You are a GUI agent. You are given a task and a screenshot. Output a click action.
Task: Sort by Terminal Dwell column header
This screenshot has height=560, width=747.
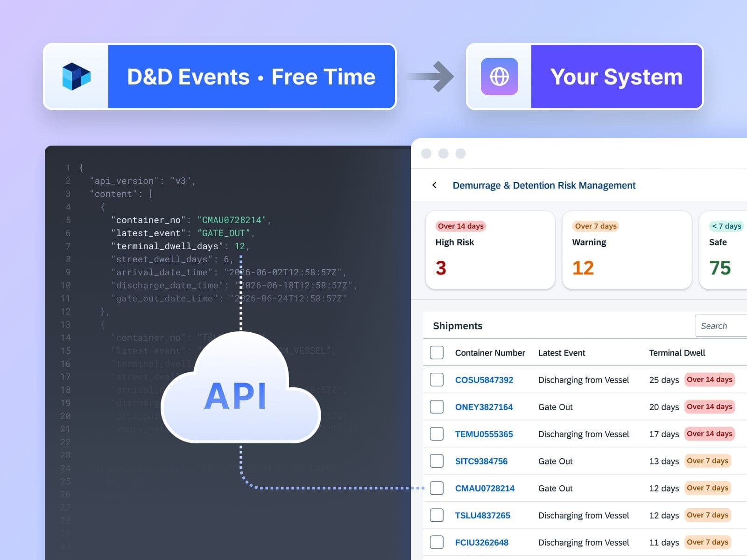677,353
